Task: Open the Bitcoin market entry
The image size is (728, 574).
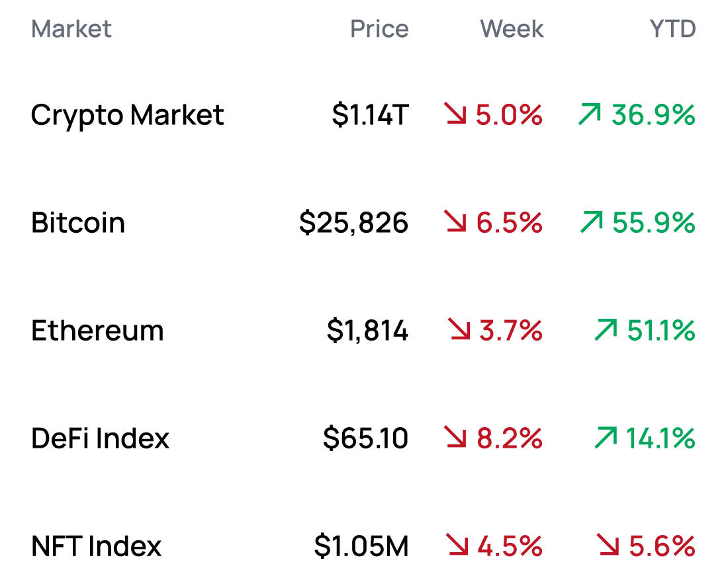Action: click(x=78, y=223)
